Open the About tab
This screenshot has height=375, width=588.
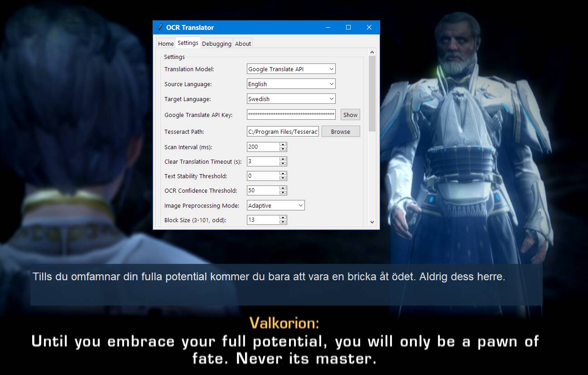tap(243, 44)
